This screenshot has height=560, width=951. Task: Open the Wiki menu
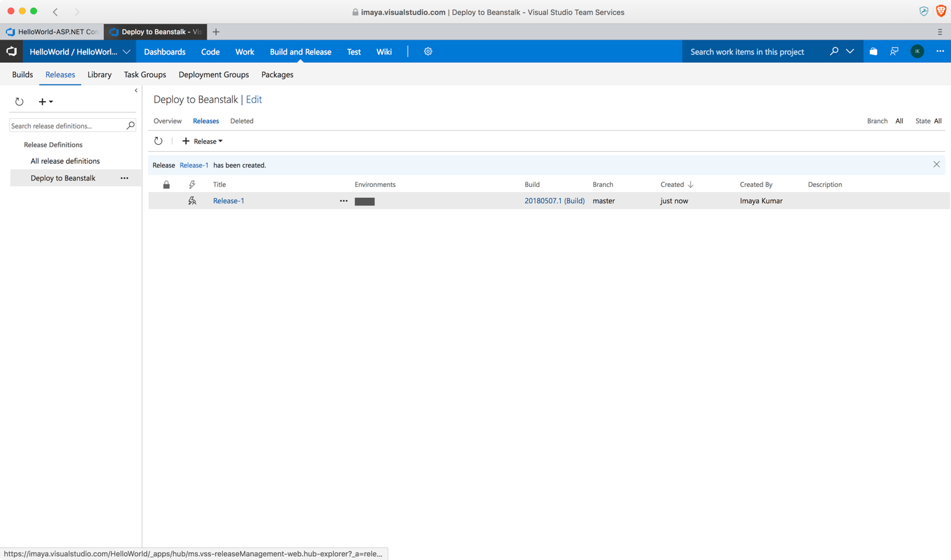coord(384,52)
